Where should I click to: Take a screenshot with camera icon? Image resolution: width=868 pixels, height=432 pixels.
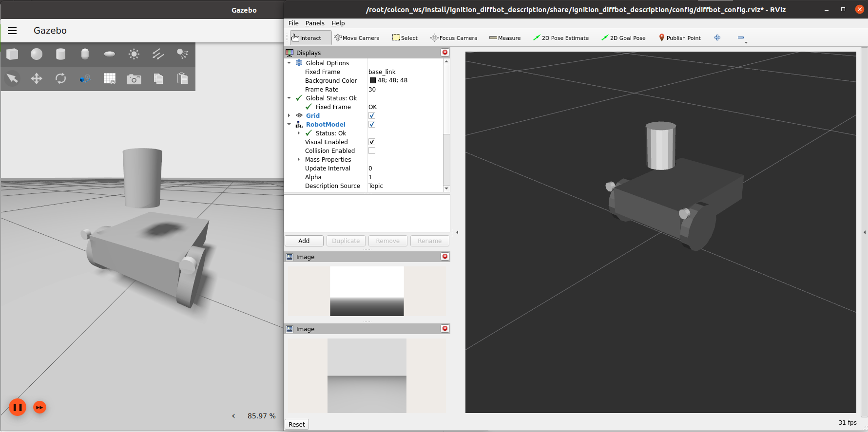coord(134,79)
